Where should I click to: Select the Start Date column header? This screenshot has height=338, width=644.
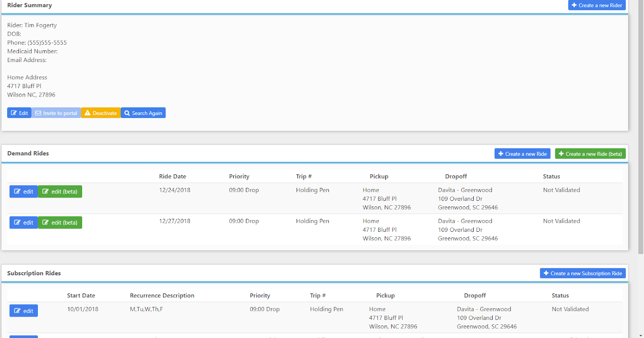tap(81, 295)
